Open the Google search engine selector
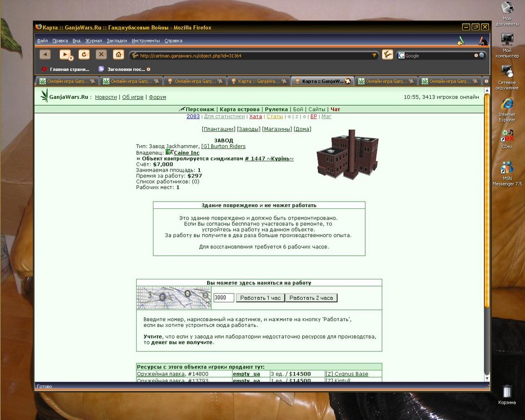 [401, 55]
